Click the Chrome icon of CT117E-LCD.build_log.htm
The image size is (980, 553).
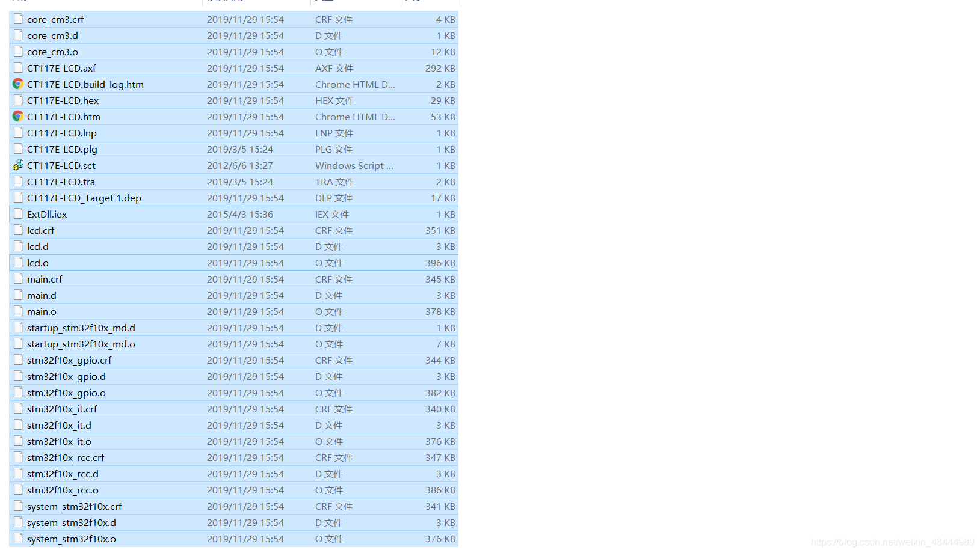click(x=18, y=84)
